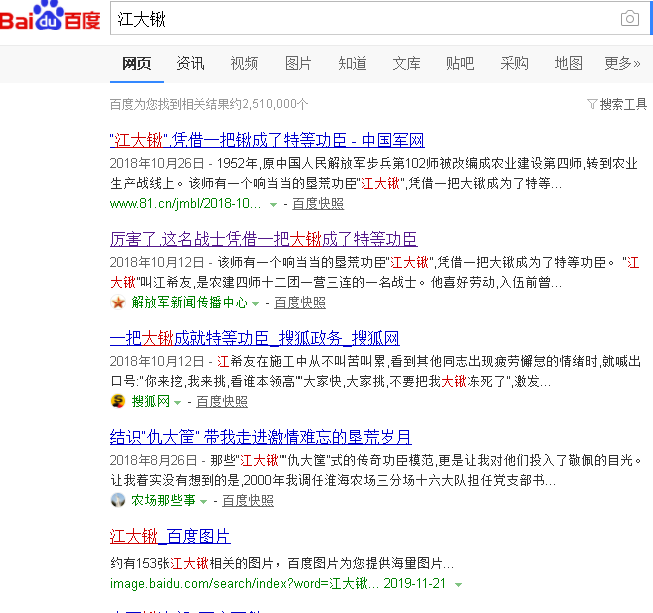
Task: Click the camera image search icon
Action: pyautogui.click(x=629, y=19)
